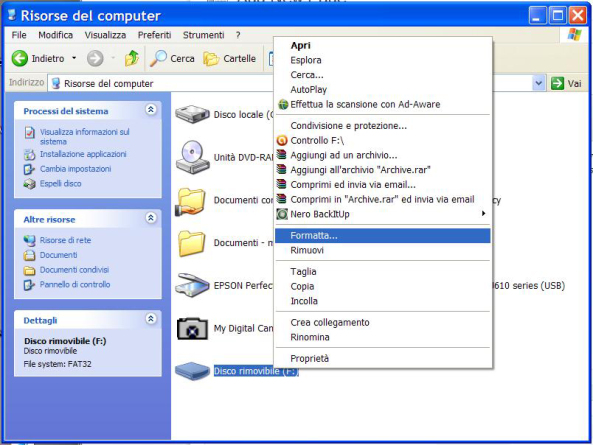Select the EPSON Perfection scanner icon
This screenshot has height=445, width=593.
point(192,285)
